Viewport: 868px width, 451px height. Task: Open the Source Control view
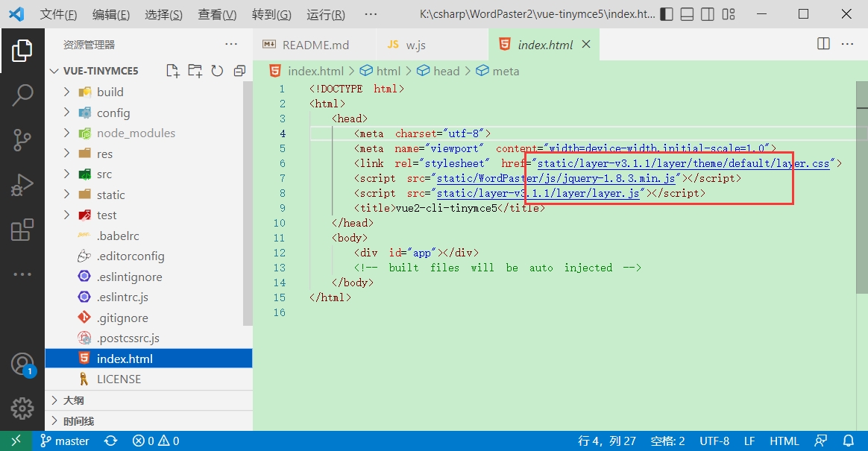[22, 140]
